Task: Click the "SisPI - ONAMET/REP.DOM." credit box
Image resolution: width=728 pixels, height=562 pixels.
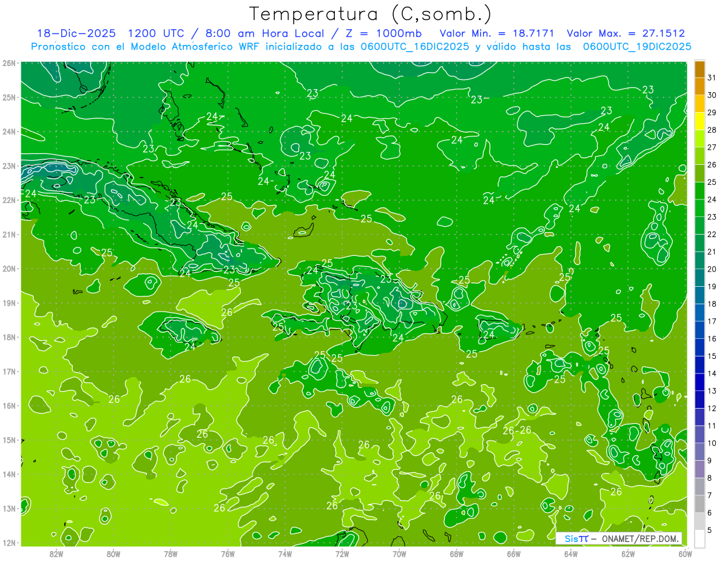Action: pyautogui.click(x=619, y=538)
